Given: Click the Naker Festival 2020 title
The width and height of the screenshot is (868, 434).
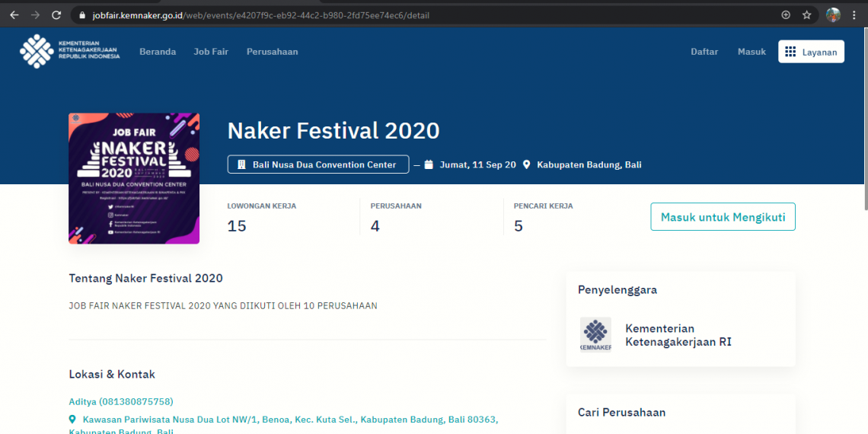Looking at the screenshot, I should [x=333, y=131].
